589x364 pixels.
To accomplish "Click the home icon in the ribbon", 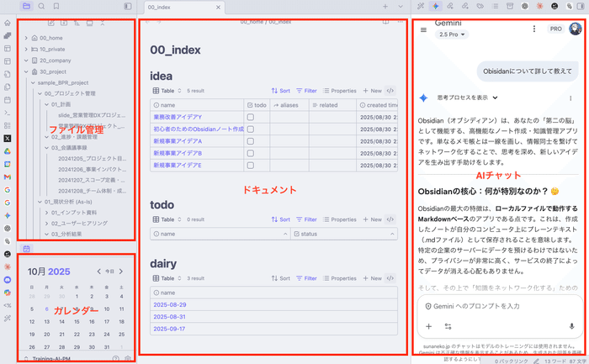I will (x=7, y=23).
